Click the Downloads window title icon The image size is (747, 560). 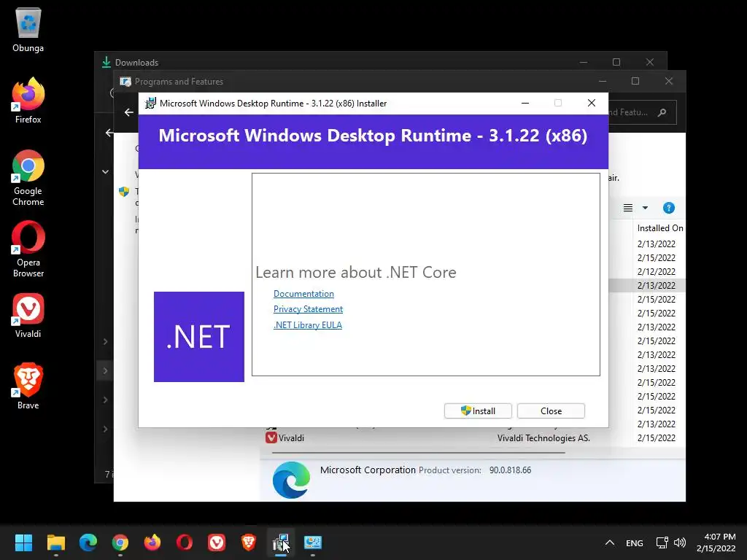click(107, 62)
